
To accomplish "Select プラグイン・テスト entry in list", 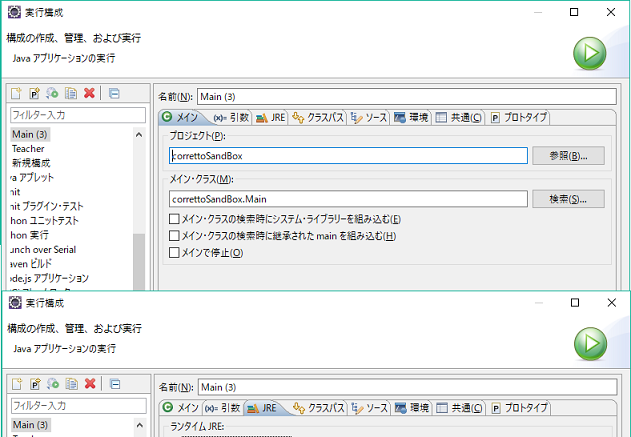I will pyautogui.click(x=47, y=206).
